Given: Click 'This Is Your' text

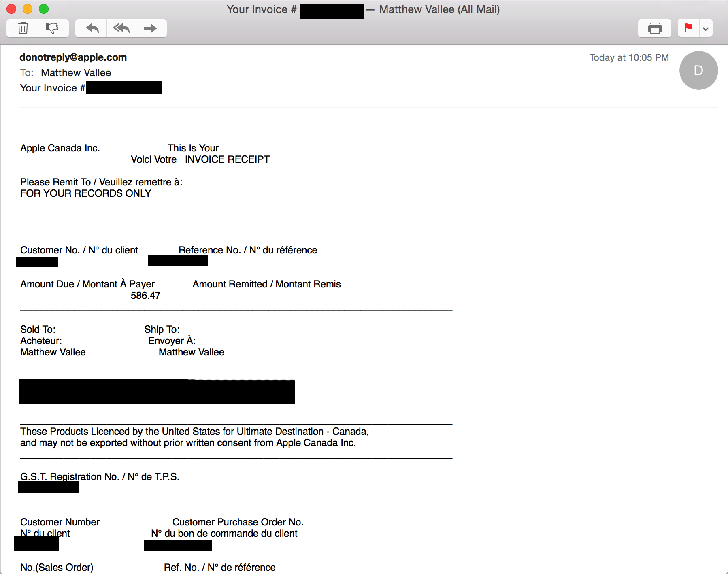Looking at the screenshot, I should point(193,148).
